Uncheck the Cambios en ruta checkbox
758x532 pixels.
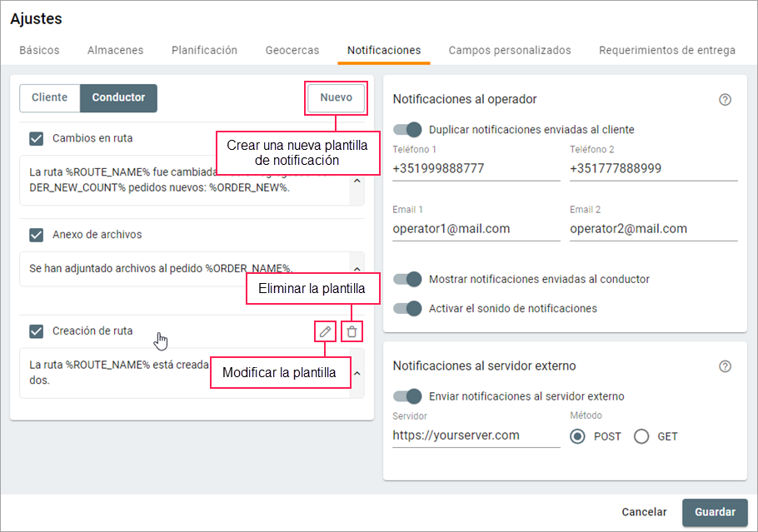(x=37, y=138)
